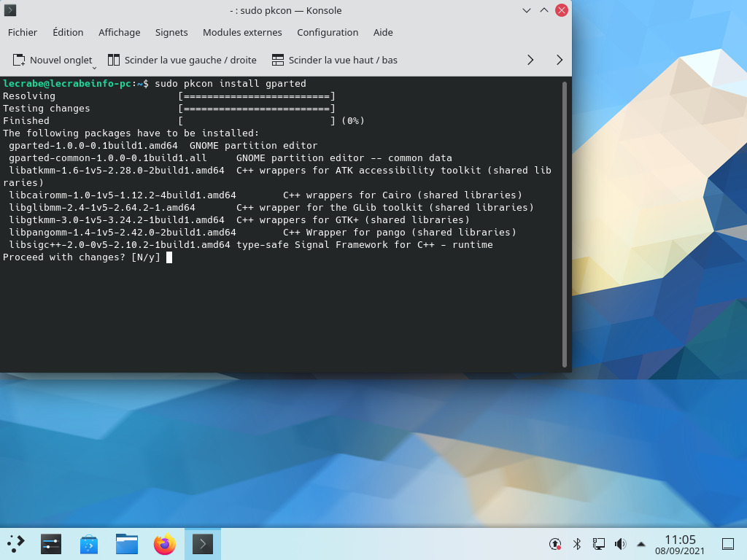Click the gparted-1.0.0-0.1build1.amd64 package line
Viewport: 747px width, 560px height.
tap(163, 146)
